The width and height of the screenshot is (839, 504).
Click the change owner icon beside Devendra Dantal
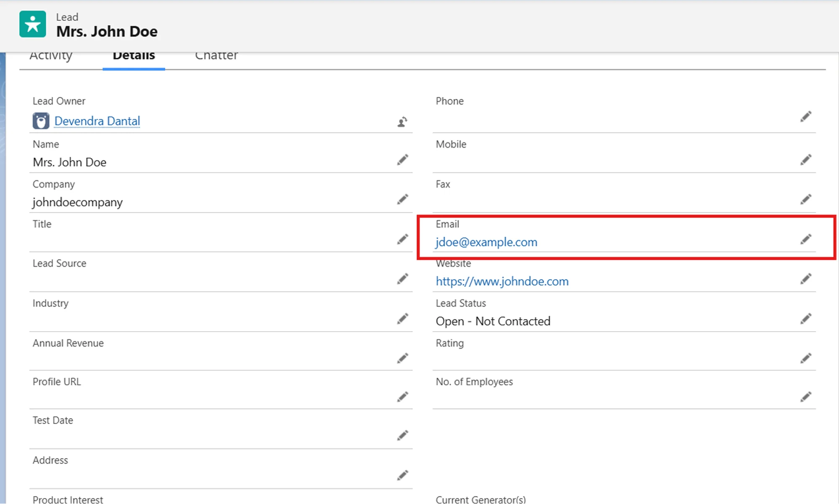coord(402,122)
